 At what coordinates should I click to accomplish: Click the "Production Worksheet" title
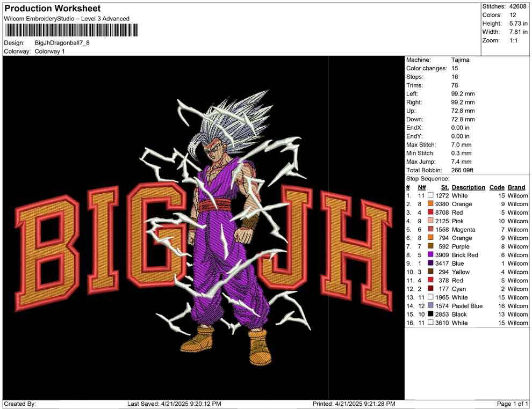53,9
